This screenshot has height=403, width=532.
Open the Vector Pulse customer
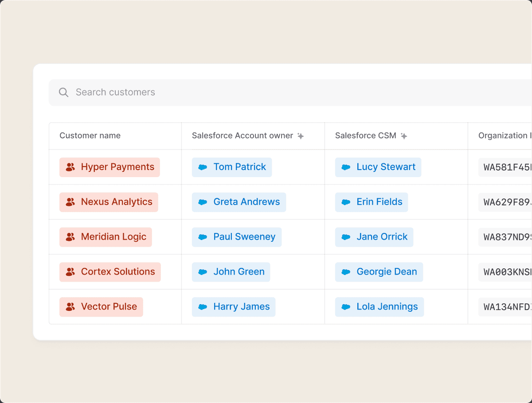point(101,307)
